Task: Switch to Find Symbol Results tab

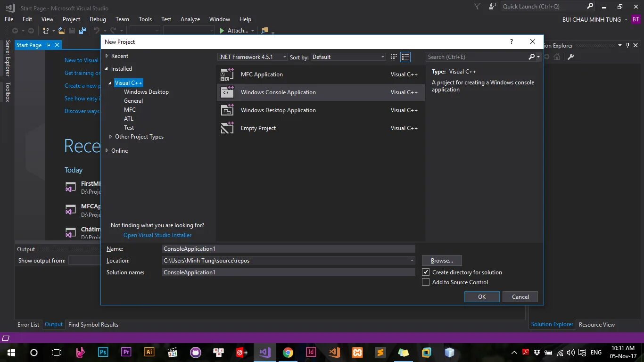Action: [93, 324]
